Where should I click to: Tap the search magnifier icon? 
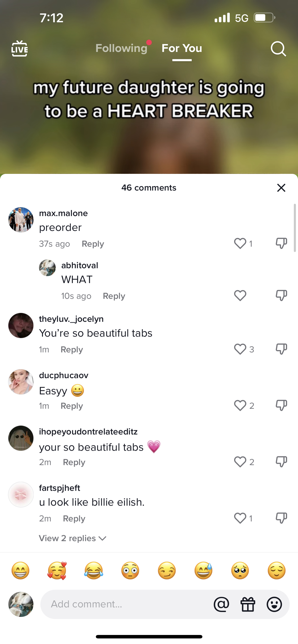[x=278, y=49]
